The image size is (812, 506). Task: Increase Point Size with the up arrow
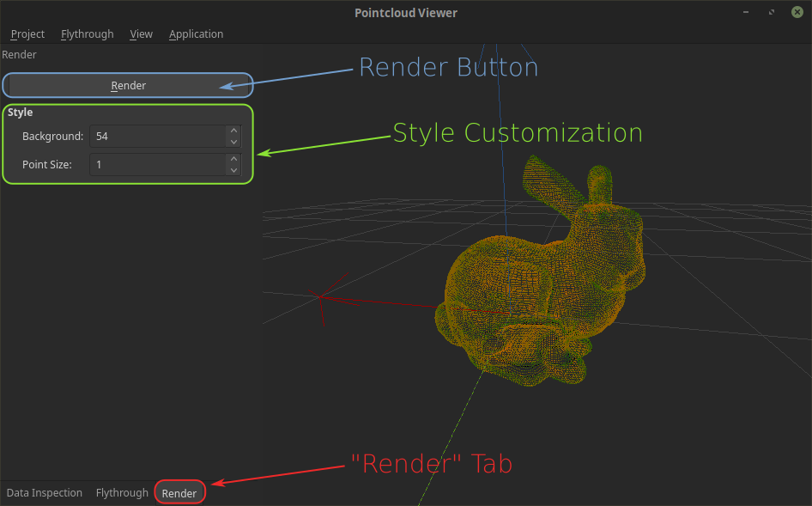tap(233, 159)
